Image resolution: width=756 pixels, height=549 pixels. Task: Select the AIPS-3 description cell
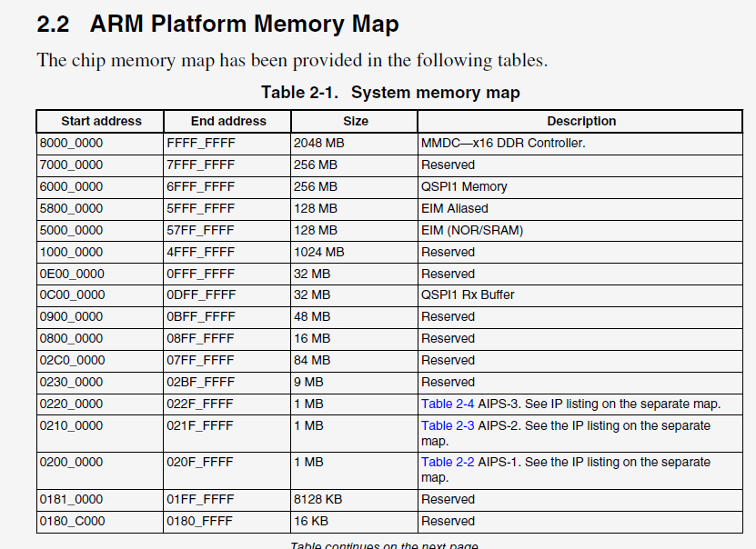(x=564, y=404)
